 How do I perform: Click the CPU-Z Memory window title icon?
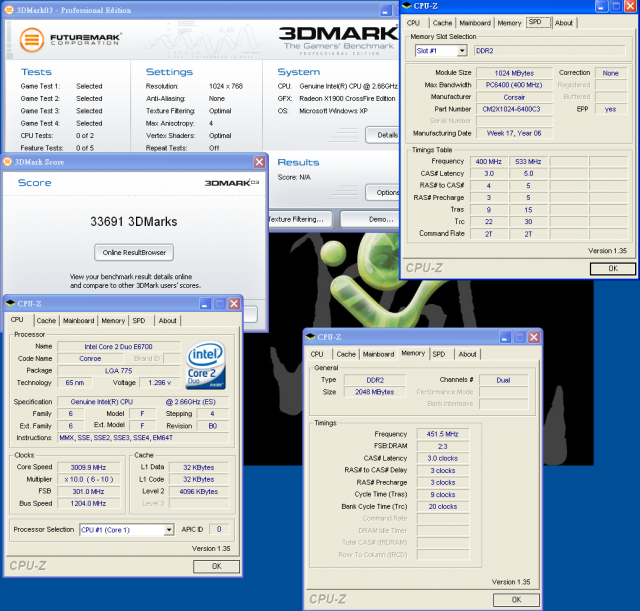coord(311,337)
